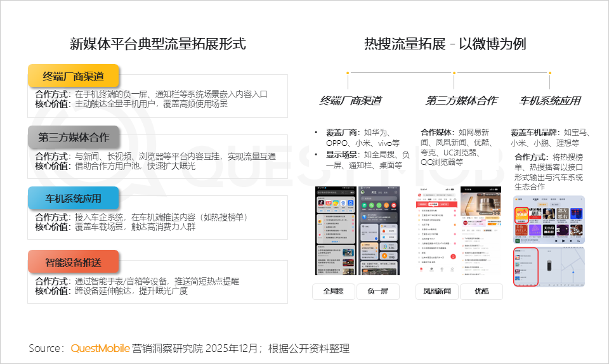Select the 优酷 caption box
The width and height of the screenshot is (609, 364).
[x=481, y=292]
